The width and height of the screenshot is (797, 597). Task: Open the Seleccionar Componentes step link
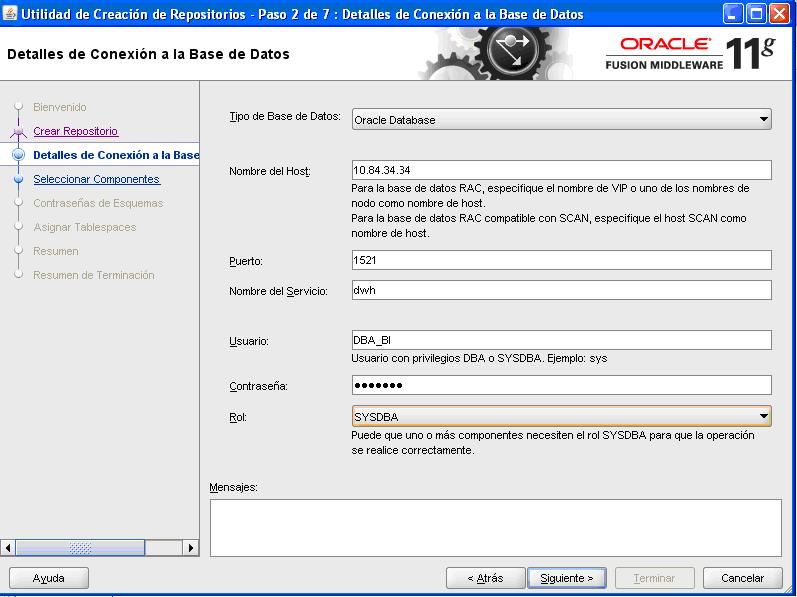97,179
